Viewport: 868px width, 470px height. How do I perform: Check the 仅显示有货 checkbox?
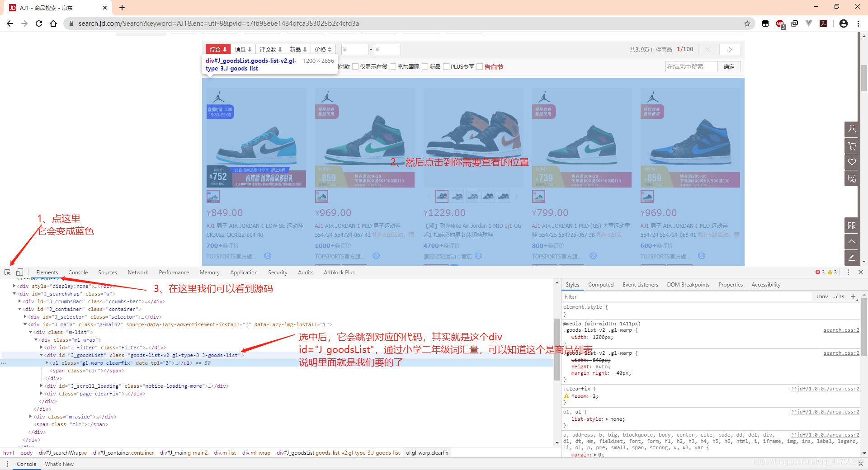(355, 66)
